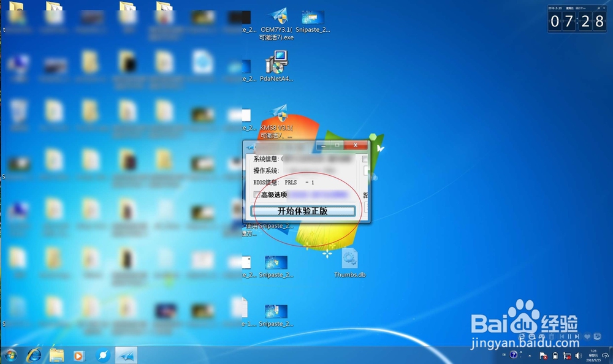Select the KMS8 V3.1 desktop icon
The height and width of the screenshot is (364, 613).
click(277, 121)
